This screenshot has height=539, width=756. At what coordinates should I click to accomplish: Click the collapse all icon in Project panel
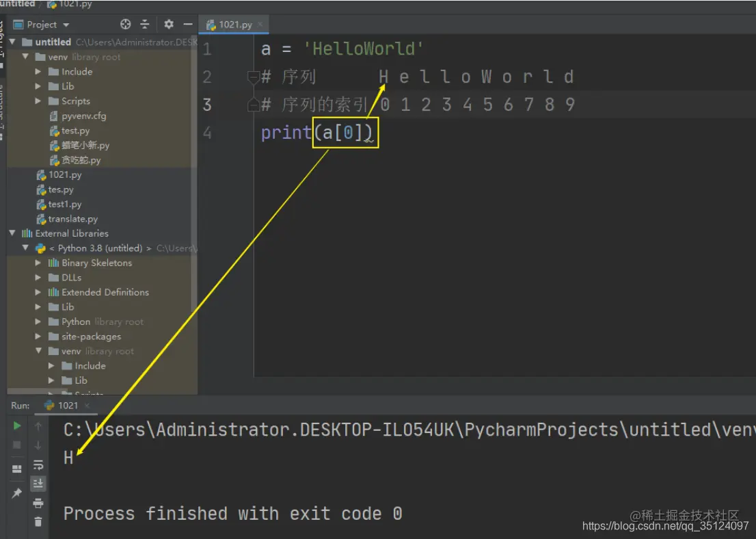[145, 24]
